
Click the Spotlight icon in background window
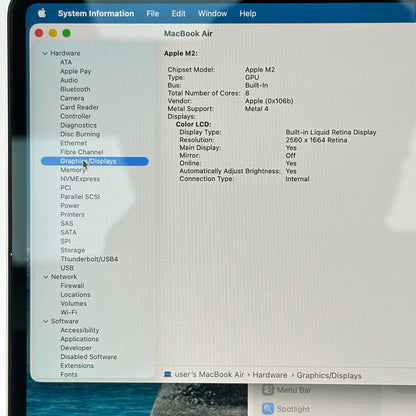point(268,409)
